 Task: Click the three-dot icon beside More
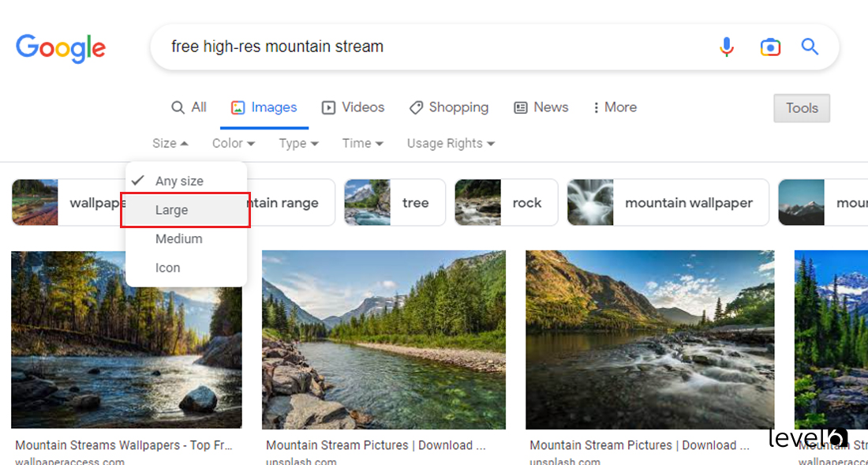tap(597, 107)
